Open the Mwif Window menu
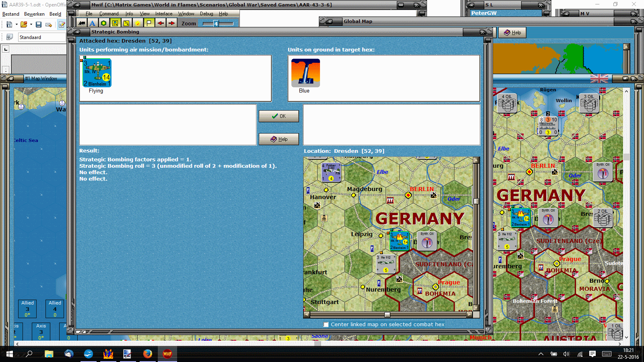Image resolution: width=644 pixels, height=362 pixels. (186, 14)
